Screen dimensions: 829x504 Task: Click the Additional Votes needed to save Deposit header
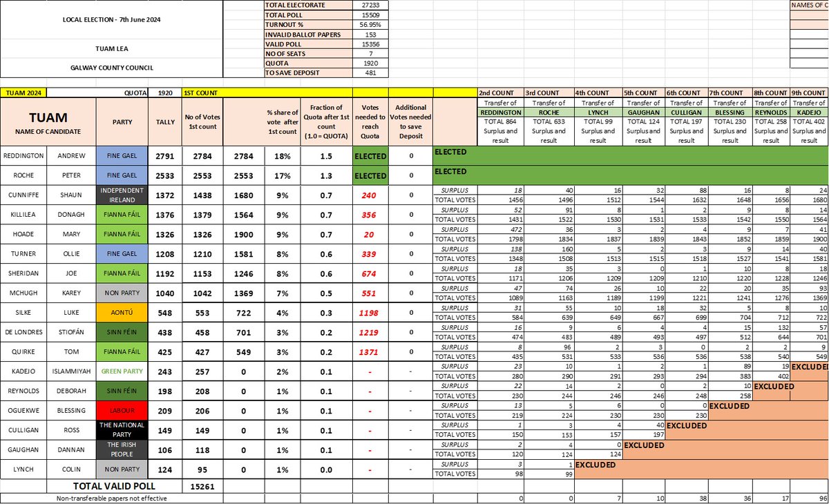(410, 122)
